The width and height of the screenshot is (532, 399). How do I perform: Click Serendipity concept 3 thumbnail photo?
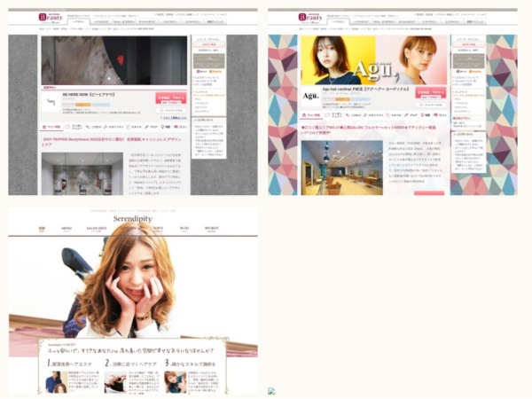pos(175,382)
